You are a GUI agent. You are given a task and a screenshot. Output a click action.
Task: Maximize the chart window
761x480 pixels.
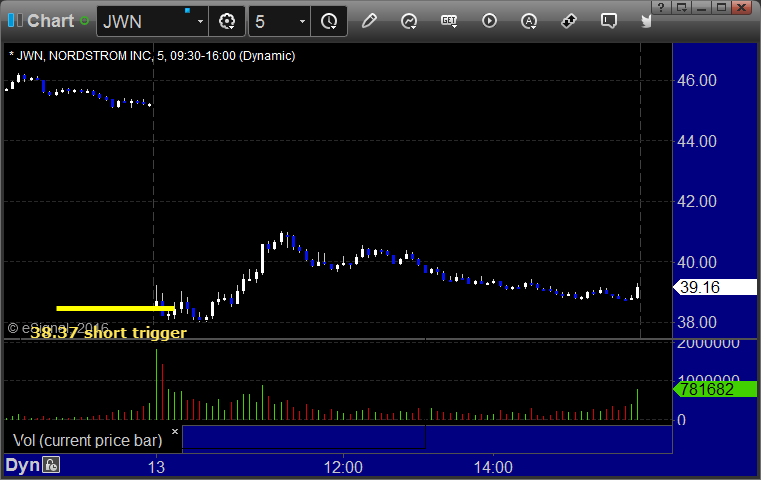coord(722,7)
